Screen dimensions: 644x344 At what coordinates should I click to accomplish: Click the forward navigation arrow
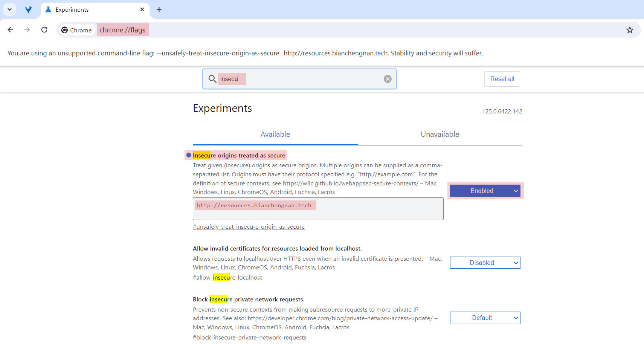coord(27,30)
